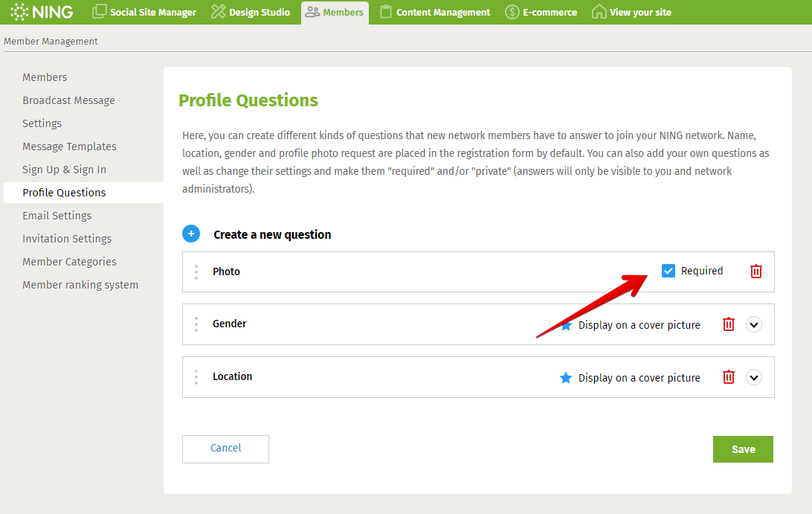Grab the drag handle for Photo question
Screen dimensions: 812x514
click(196, 272)
